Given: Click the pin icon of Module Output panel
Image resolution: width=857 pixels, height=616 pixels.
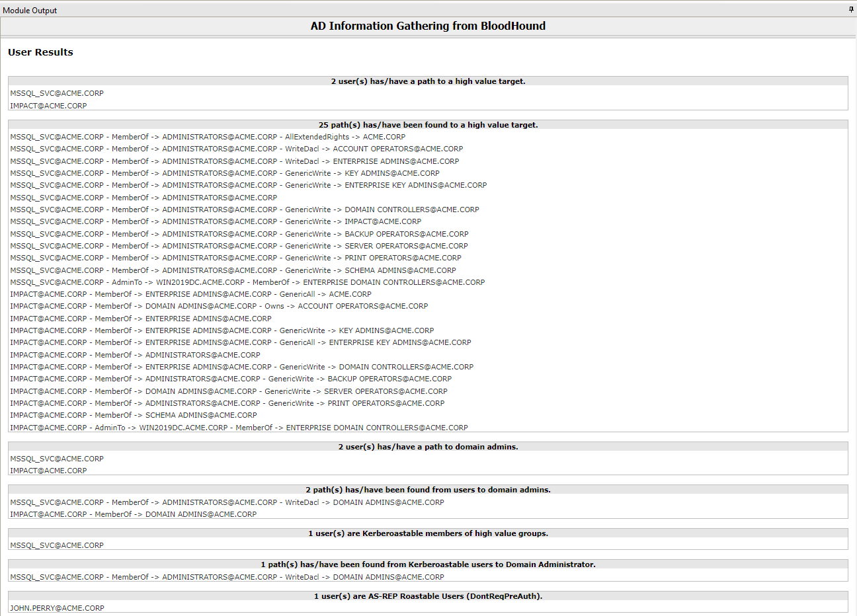Looking at the screenshot, I should point(851,9).
